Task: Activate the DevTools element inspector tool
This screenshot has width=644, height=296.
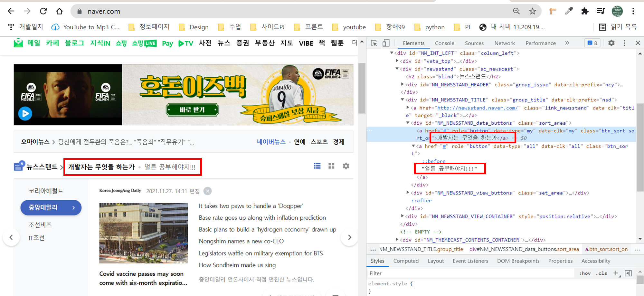Action: point(374,43)
